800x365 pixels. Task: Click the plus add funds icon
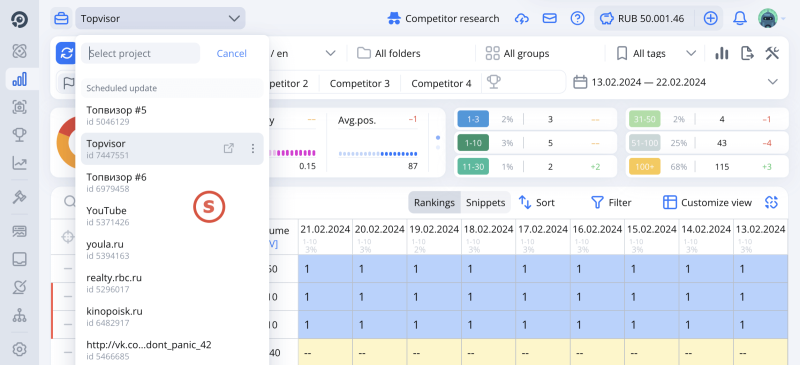[710, 19]
